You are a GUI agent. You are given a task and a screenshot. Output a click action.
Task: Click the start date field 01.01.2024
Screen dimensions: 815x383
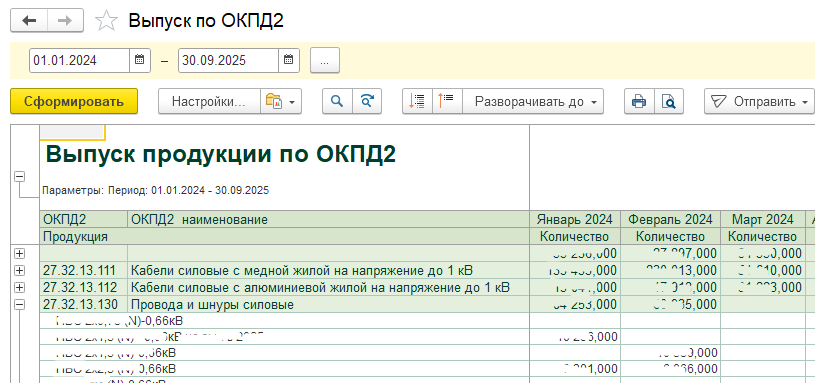click(x=80, y=60)
